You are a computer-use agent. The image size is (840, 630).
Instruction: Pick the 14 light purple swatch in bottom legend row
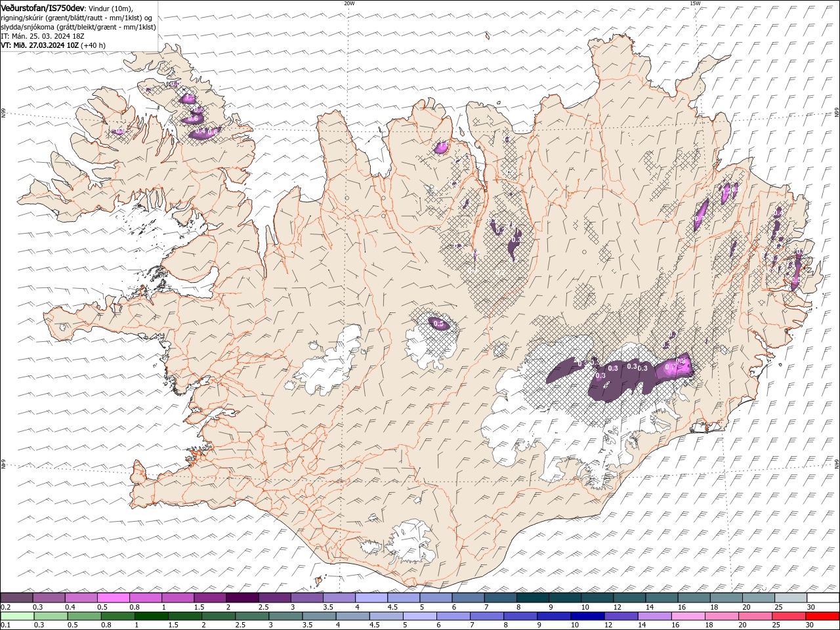click(x=654, y=616)
